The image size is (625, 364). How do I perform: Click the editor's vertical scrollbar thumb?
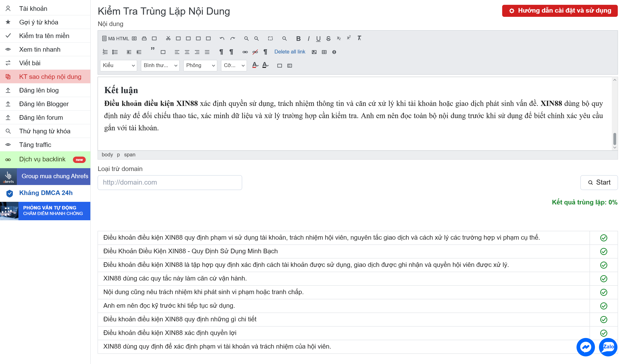(x=615, y=139)
